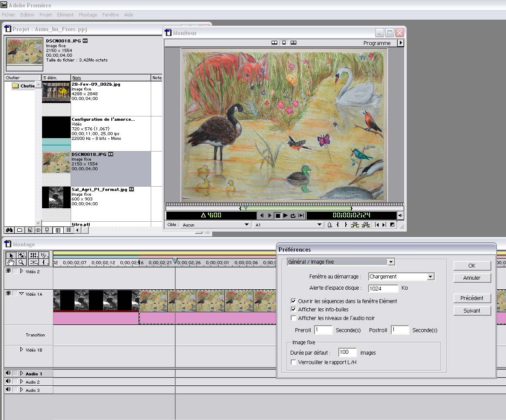The width and height of the screenshot is (506, 420).
Task: Expand the Vidéo 1B track triangle
Action: point(22,349)
